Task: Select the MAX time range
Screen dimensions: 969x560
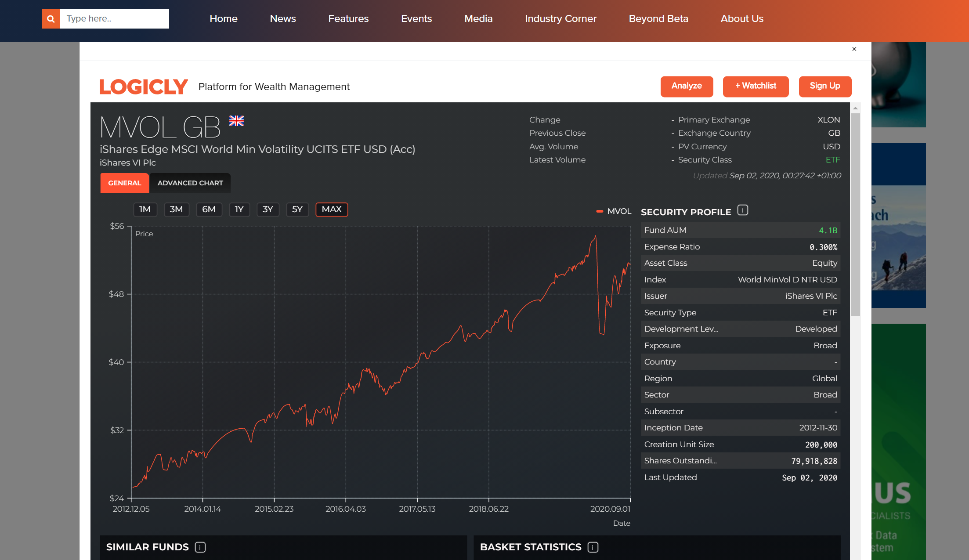Action: click(x=332, y=210)
